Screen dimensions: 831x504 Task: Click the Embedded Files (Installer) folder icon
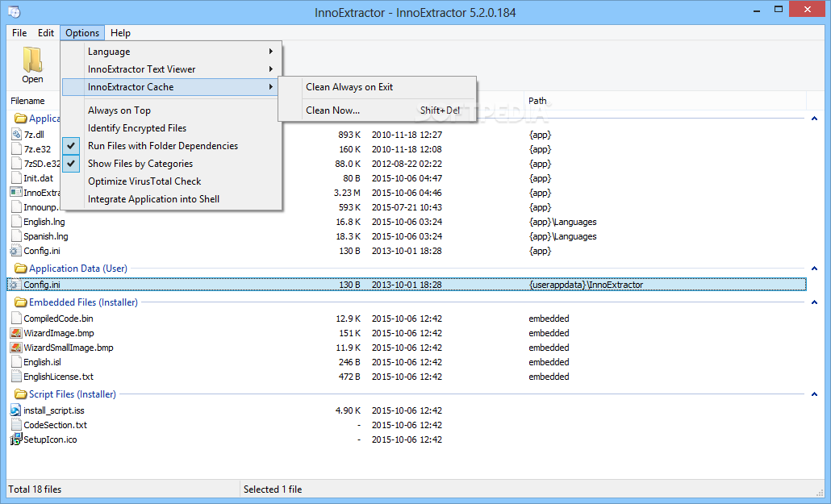click(21, 302)
